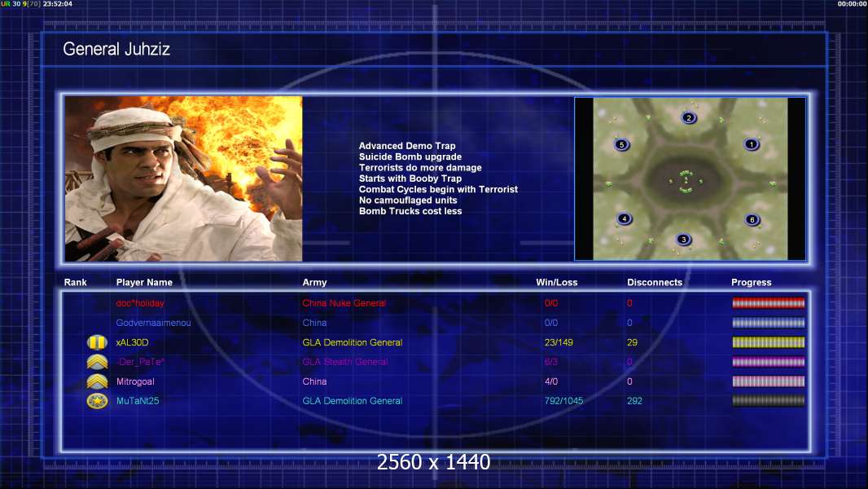Click Mitrogoal's pink progress bar
The height and width of the screenshot is (489, 868).
pos(769,381)
